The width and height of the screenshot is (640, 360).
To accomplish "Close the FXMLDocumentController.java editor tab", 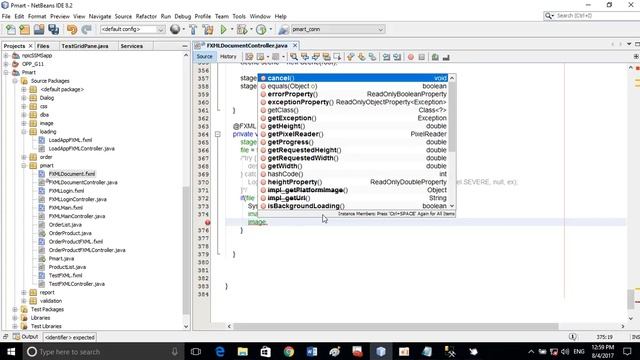I will pyautogui.click(x=295, y=45).
